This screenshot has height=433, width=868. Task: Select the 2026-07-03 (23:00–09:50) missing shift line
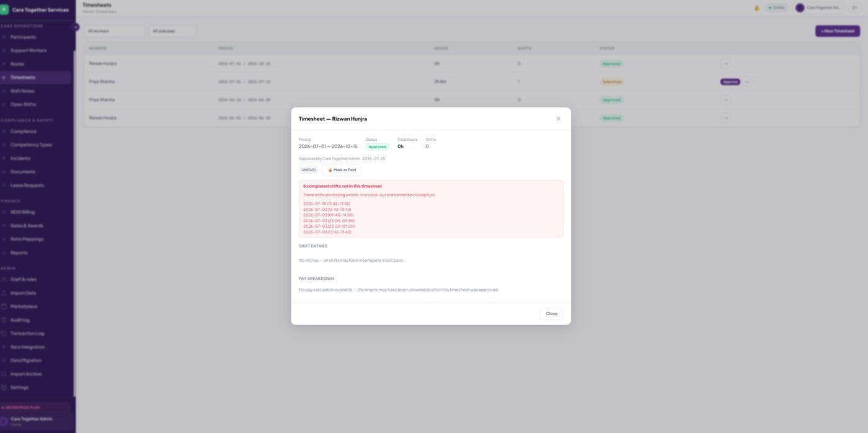pos(329,221)
